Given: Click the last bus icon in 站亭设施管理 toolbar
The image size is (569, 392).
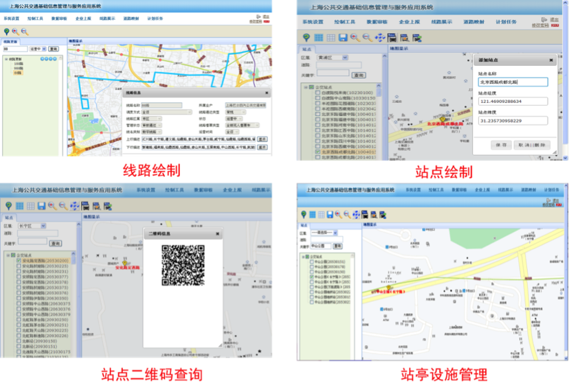Looking at the screenshot, I should point(383,215).
